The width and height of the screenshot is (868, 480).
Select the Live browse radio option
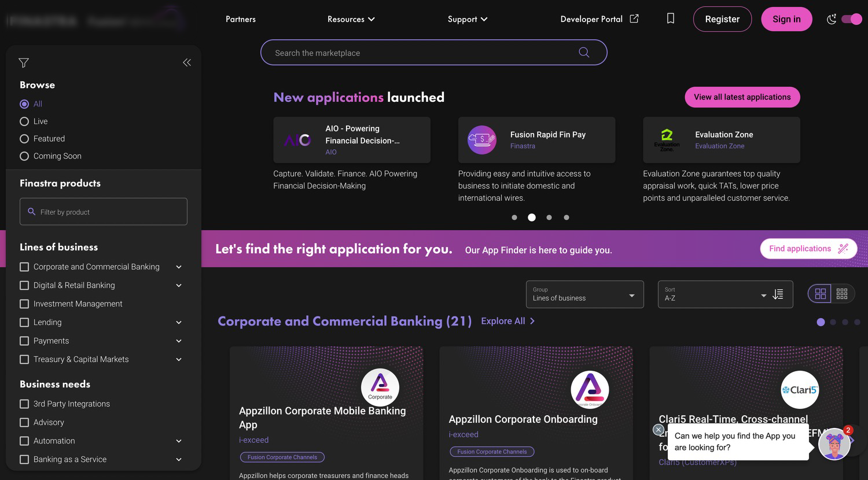(24, 121)
